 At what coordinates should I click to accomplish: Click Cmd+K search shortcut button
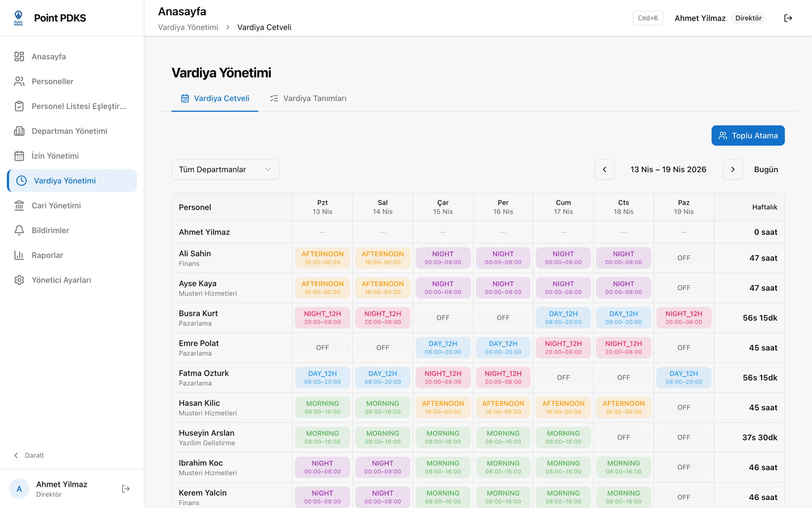pos(648,18)
